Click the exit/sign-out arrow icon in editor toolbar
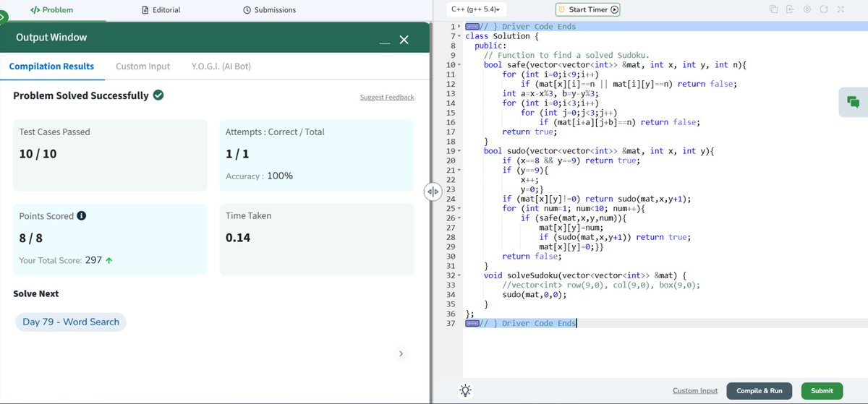 790,9
